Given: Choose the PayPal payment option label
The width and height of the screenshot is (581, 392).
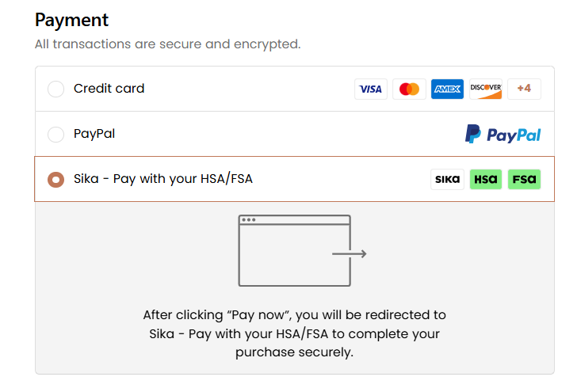Looking at the screenshot, I should click(94, 134).
